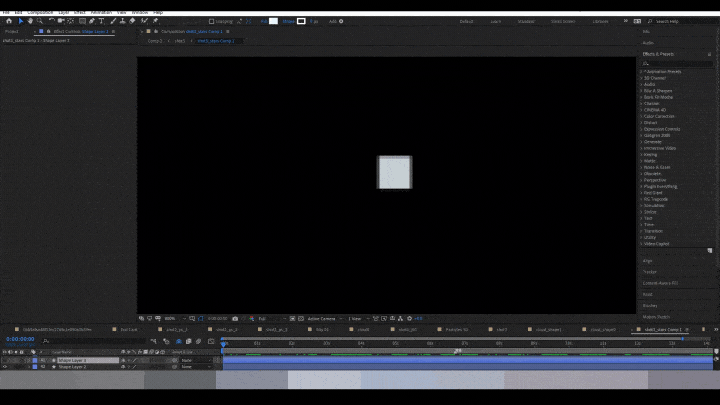Expand the Animation Presets category
Viewport: 720px width, 405px height.
click(642, 72)
